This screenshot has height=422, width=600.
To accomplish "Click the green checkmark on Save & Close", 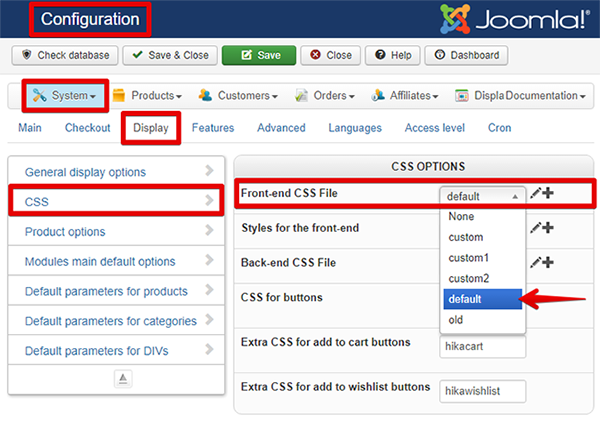I will pyautogui.click(x=137, y=55).
